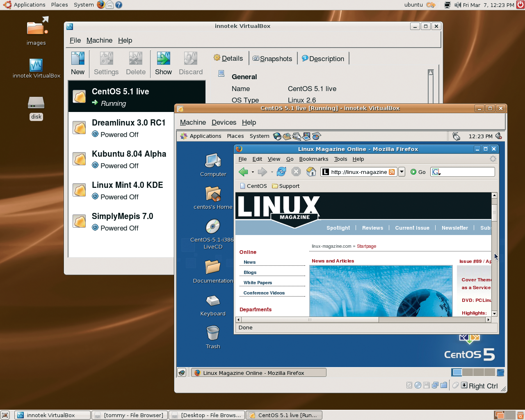The image size is (525, 420).
Task: Open centos's Home folder icon
Action: click(x=213, y=194)
